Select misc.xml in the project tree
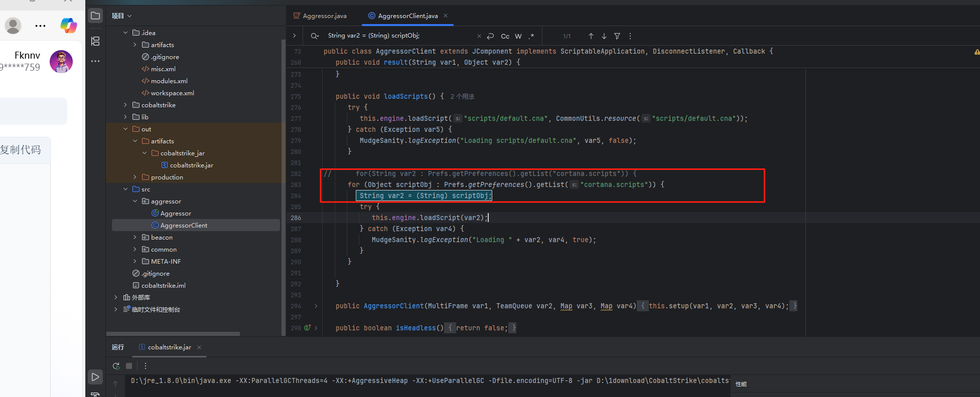Screen dimensions: 980x397 [x=163, y=69]
